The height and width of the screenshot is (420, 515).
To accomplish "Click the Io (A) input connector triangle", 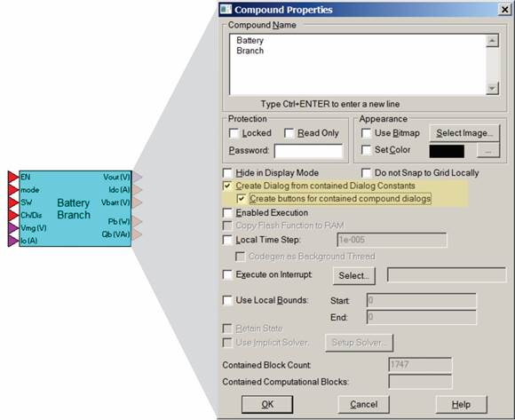I will 13,241.
